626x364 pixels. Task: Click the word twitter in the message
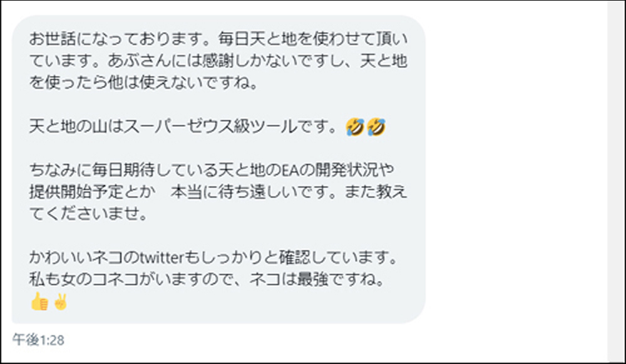(162, 258)
